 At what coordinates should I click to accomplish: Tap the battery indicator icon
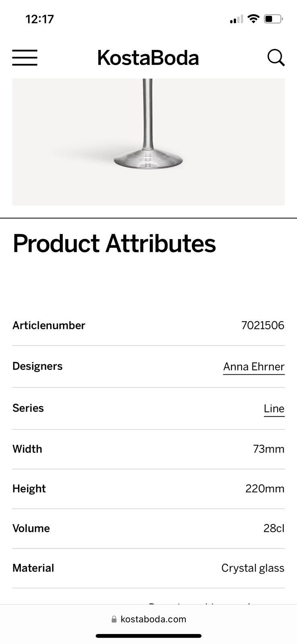(274, 19)
